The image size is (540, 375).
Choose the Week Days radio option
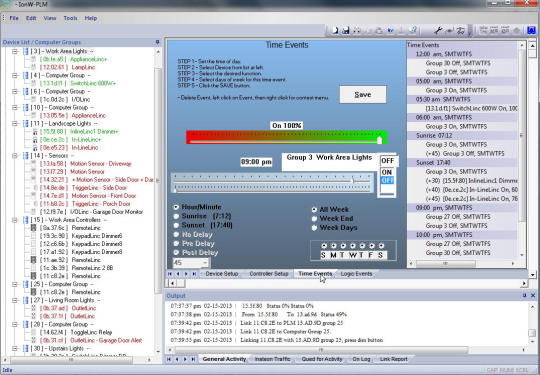(314, 228)
